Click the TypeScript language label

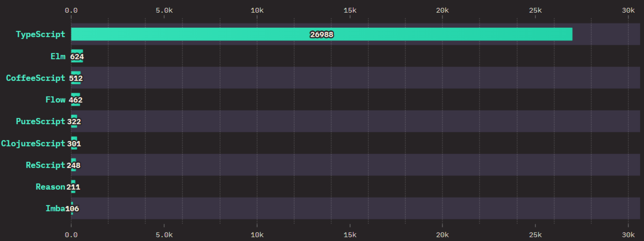(40, 34)
